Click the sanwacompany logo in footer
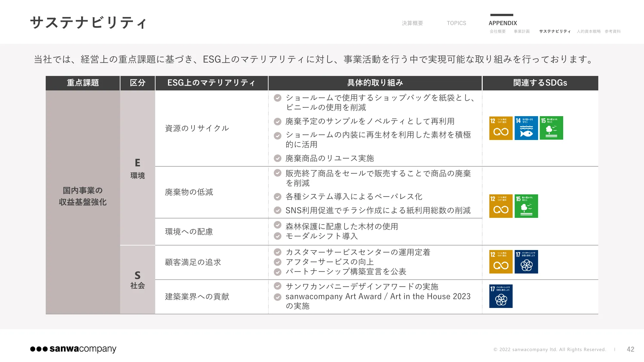The height and width of the screenshot is (362, 644). pos(73,349)
